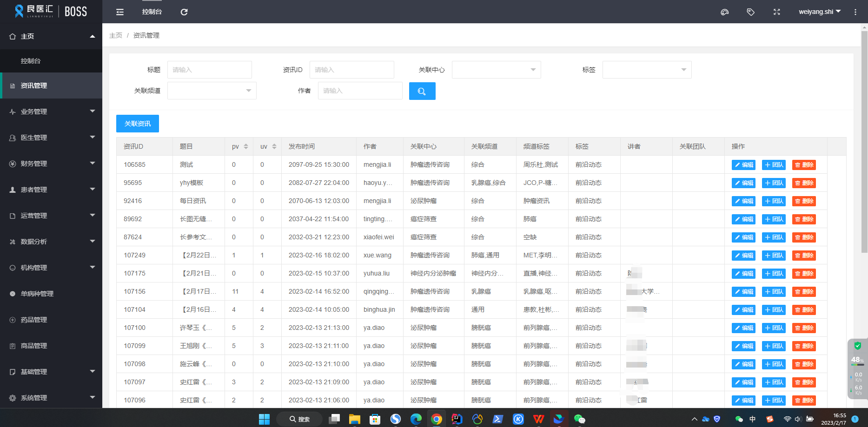The width and height of the screenshot is (868, 427).
Task: Click the 资讯ID input field
Action: 352,70
